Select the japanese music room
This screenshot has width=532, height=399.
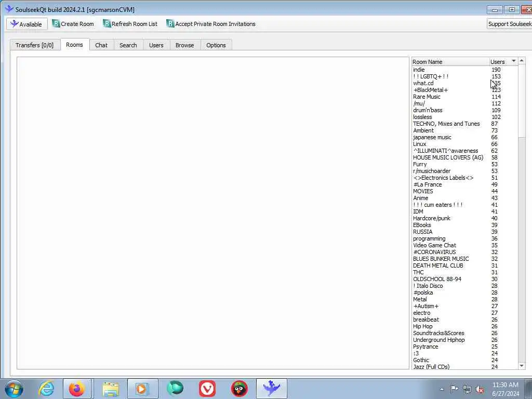(x=464, y=137)
